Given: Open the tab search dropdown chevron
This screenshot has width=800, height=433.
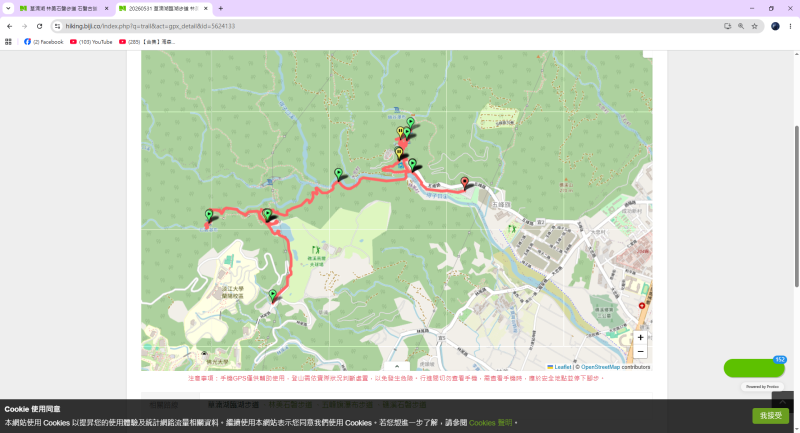Looking at the screenshot, I should pyautogui.click(x=8, y=8).
